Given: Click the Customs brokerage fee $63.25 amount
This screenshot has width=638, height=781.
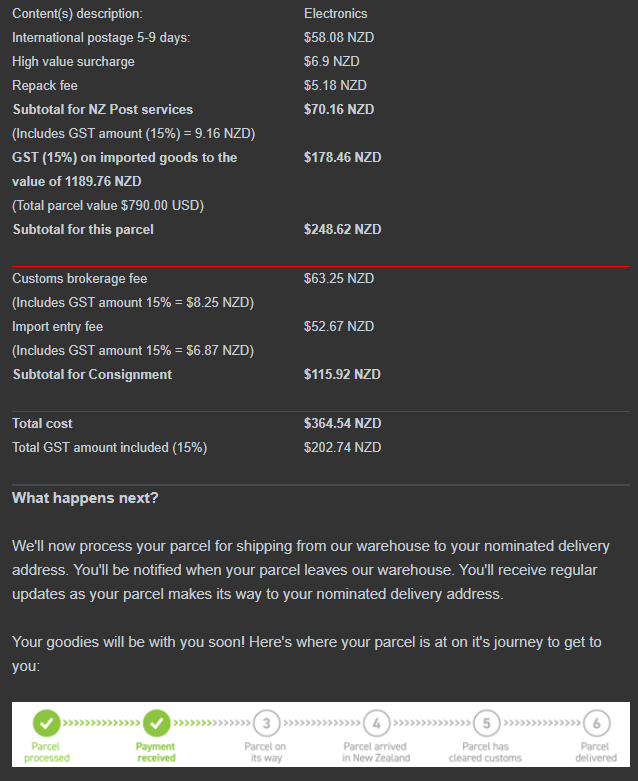Looking at the screenshot, I should click(339, 278).
